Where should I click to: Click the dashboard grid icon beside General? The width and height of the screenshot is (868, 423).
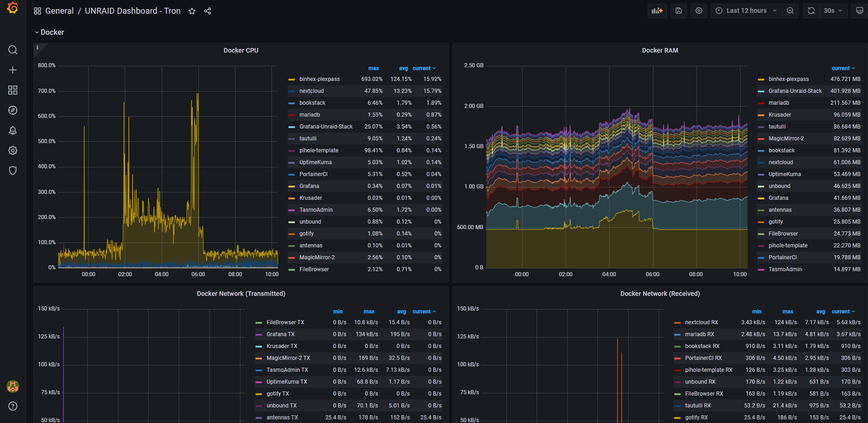pos(37,11)
